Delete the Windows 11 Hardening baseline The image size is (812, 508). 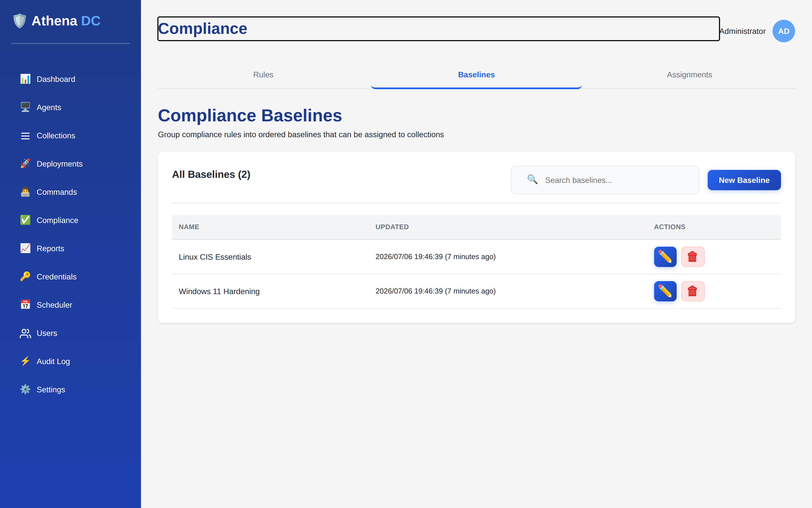click(692, 291)
